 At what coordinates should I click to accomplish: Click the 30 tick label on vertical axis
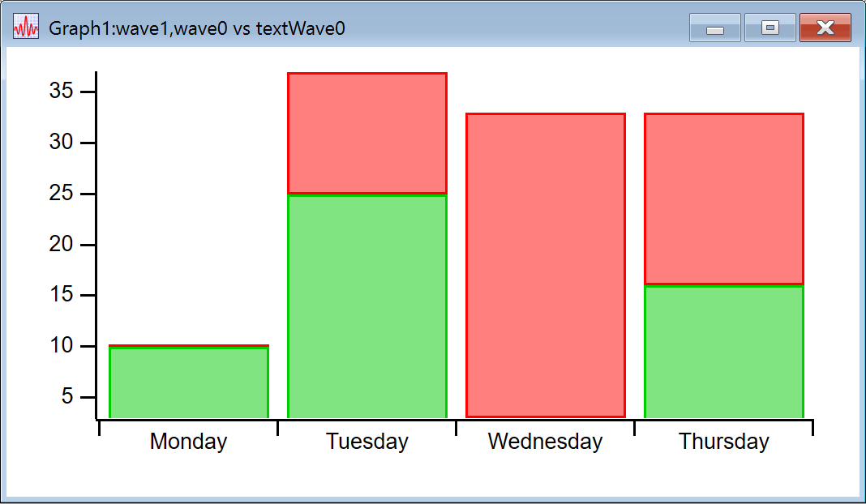62,143
